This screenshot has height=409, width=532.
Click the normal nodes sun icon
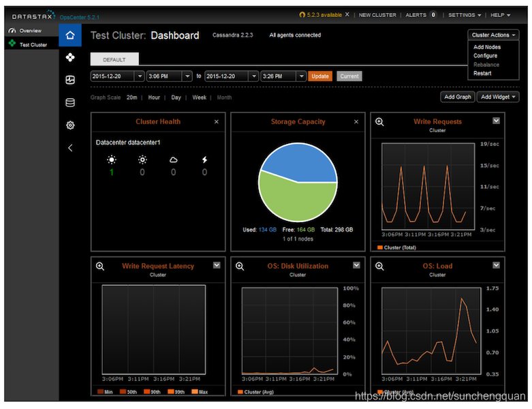pos(111,160)
